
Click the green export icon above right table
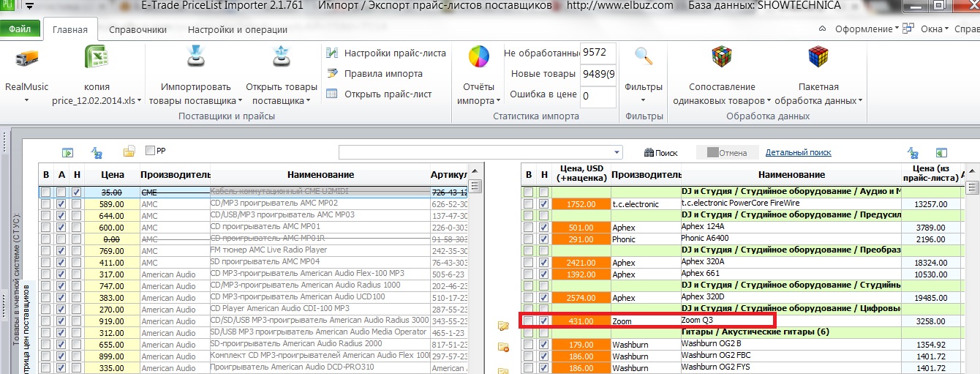point(941,152)
